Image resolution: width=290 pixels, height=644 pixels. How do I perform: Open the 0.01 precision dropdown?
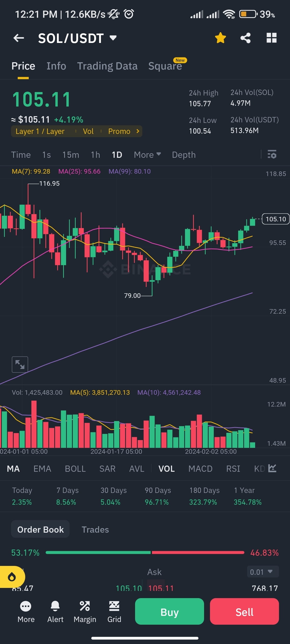[x=262, y=572]
